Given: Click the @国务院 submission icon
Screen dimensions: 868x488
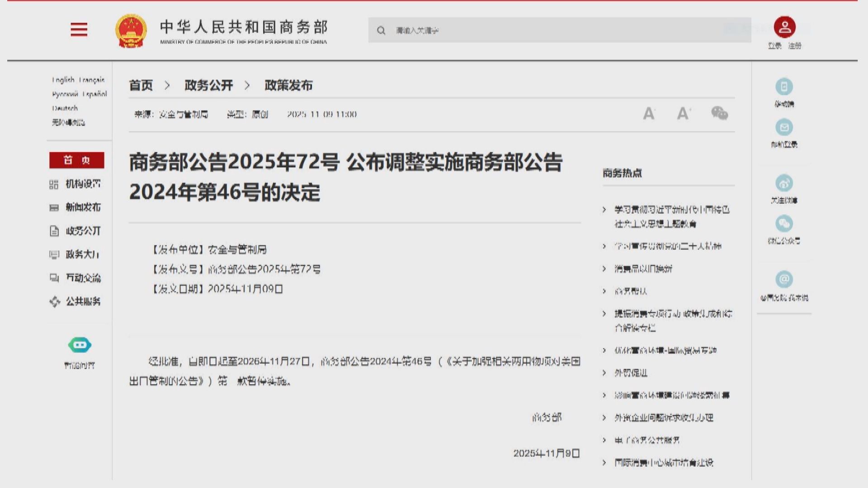Looking at the screenshot, I should pyautogui.click(x=784, y=280).
